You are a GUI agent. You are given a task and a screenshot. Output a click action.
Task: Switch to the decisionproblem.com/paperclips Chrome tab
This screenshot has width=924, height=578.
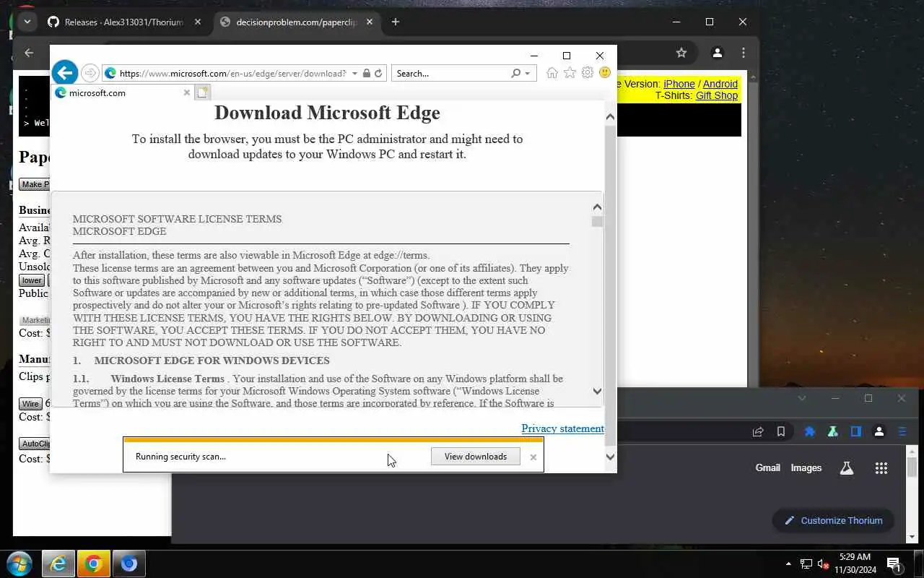point(297,22)
